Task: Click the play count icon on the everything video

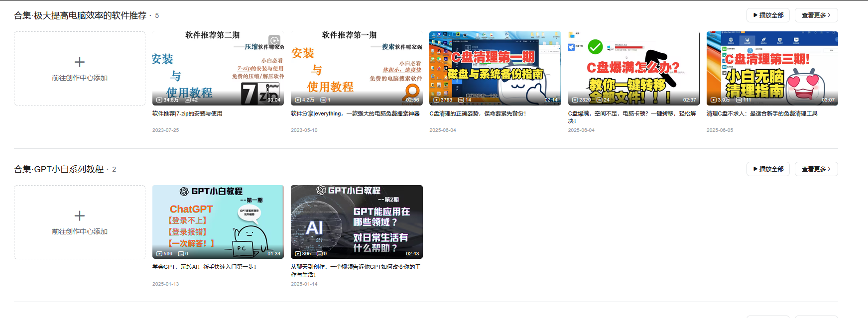Action: click(x=298, y=100)
